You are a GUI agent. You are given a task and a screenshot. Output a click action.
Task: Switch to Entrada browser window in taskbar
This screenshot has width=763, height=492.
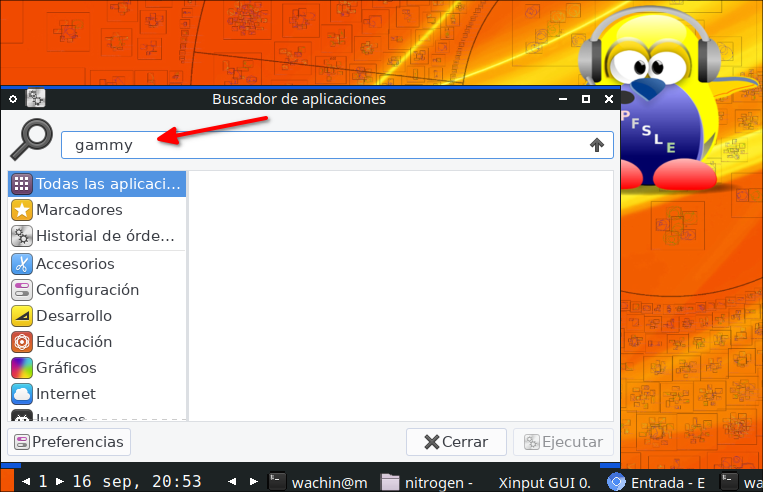point(655,482)
